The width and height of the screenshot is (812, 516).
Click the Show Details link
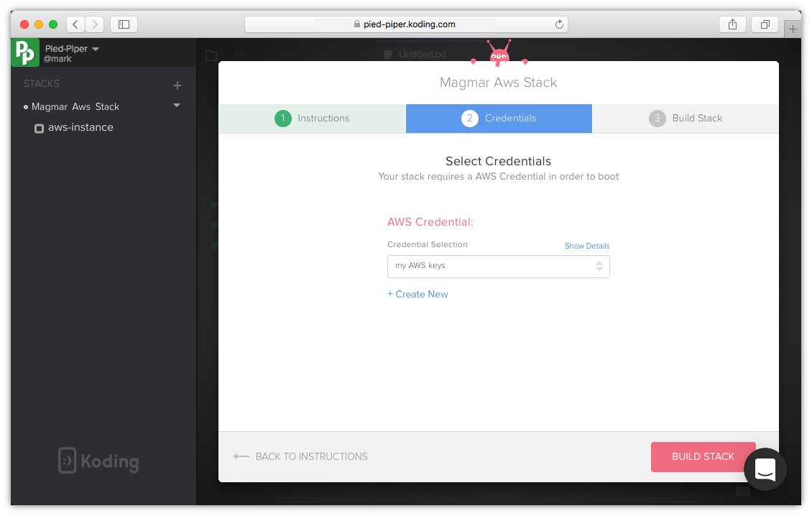pyautogui.click(x=587, y=246)
